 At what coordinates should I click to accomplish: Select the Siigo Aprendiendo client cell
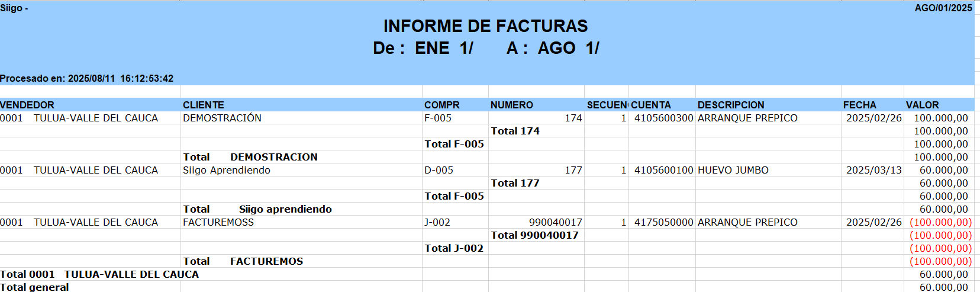[x=227, y=170]
